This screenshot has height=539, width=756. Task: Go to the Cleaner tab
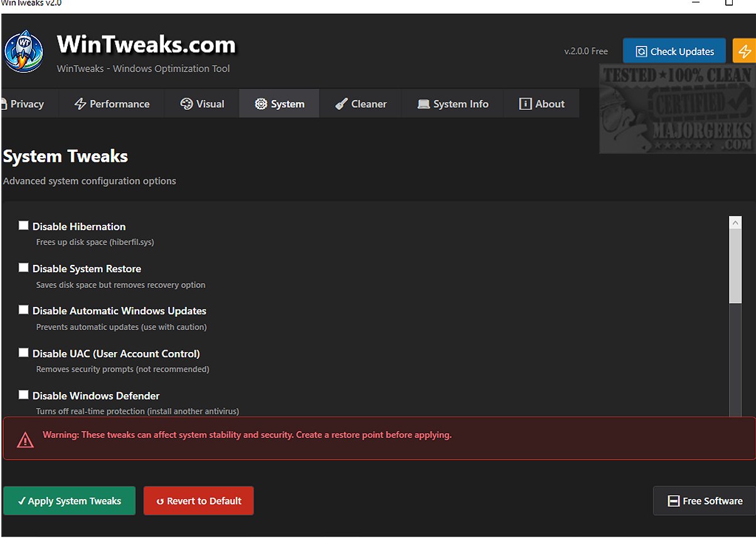[361, 104]
